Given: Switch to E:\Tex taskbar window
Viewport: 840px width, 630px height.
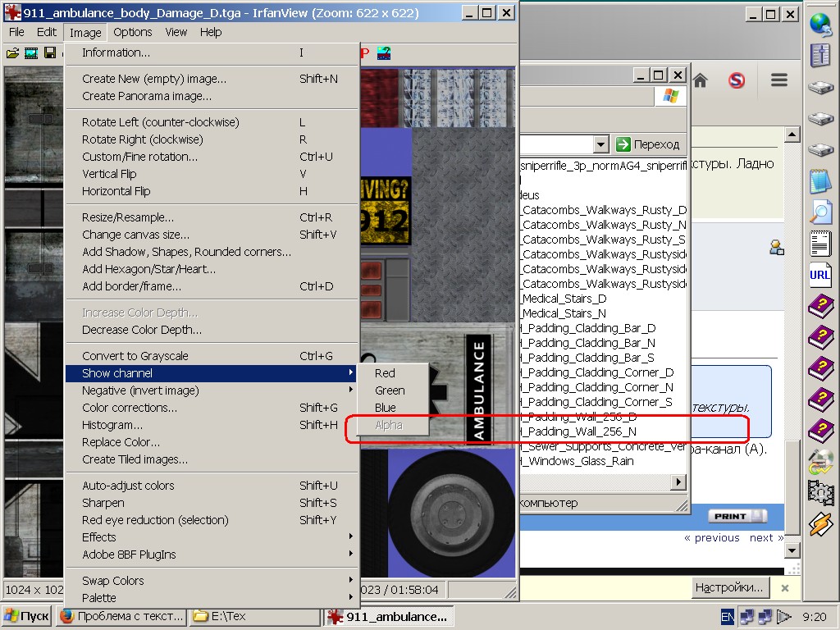Looking at the screenshot, I should click(254, 617).
